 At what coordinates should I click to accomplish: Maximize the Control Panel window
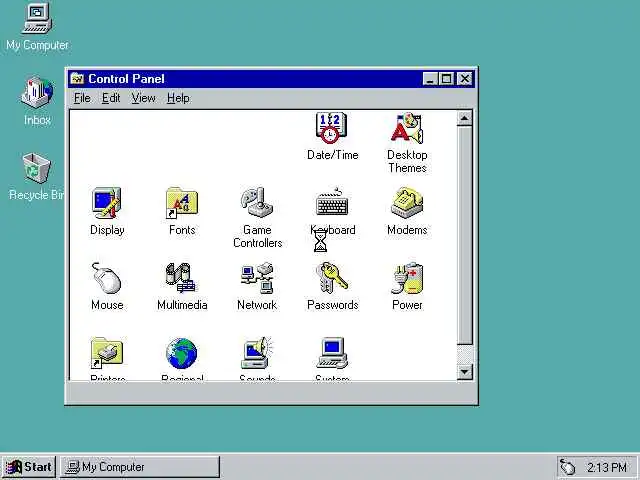pos(446,78)
